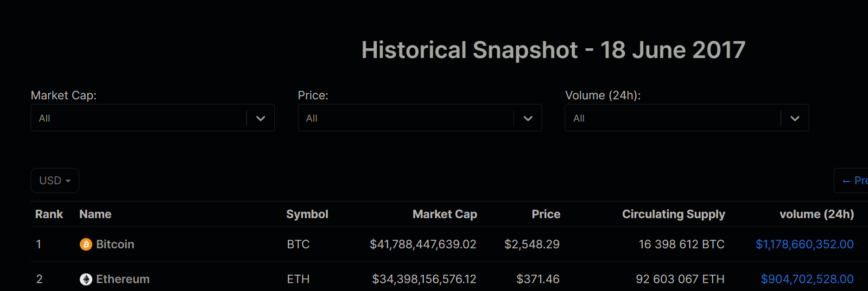Go to the previous snapshot link

coord(851,181)
